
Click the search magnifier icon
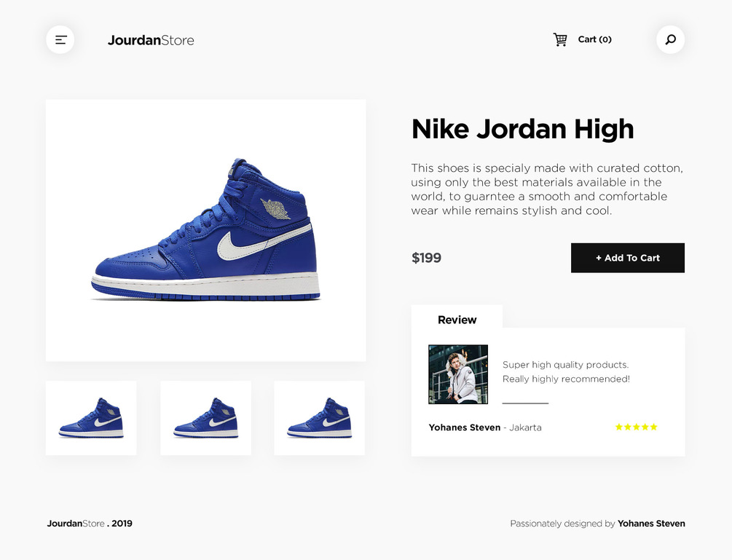click(670, 39)
